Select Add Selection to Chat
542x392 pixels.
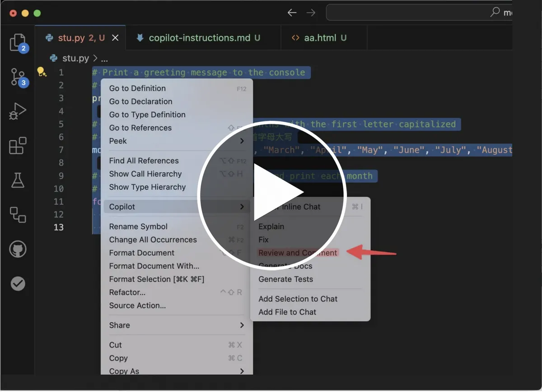tap(298, 299)
